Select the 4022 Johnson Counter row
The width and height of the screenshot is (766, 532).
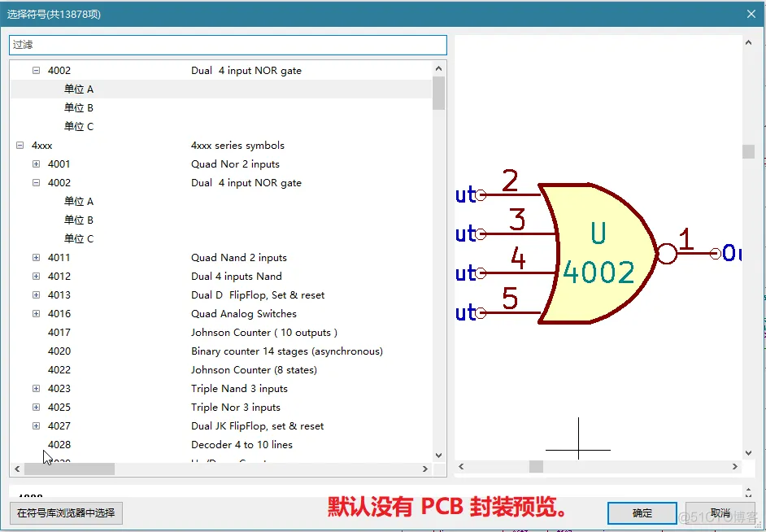point(221,370)
